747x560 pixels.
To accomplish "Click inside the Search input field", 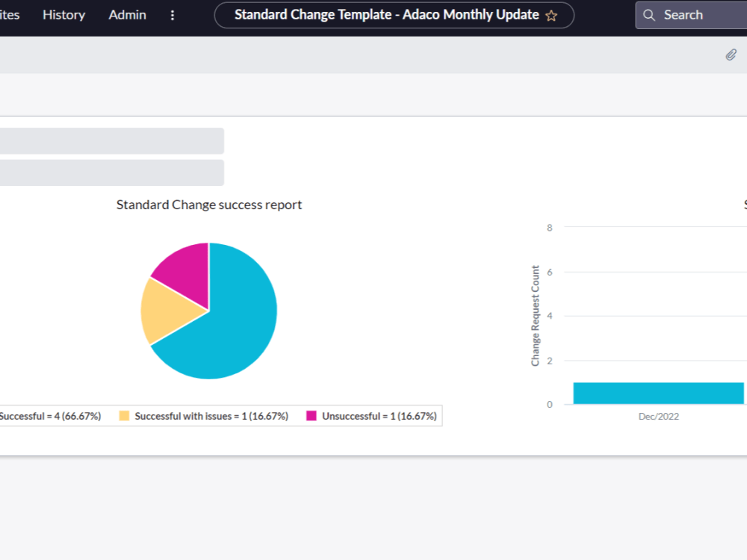I will pyautogui.click(x=695, y=15).
